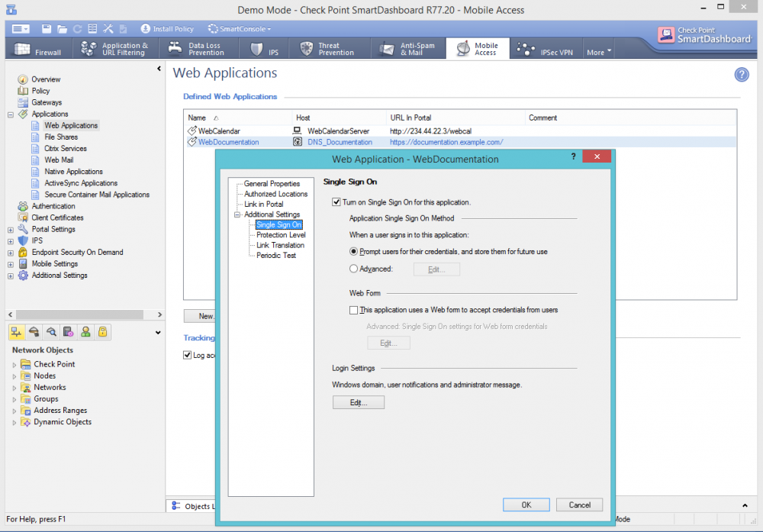
Task: Toggle Turn on Single Sign On checkbox
Action: tap(336, 202)
